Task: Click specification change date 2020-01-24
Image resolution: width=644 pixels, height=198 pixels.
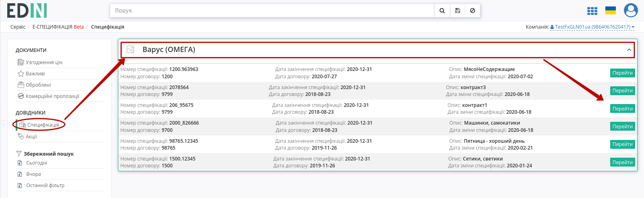Action: [519, 166]
